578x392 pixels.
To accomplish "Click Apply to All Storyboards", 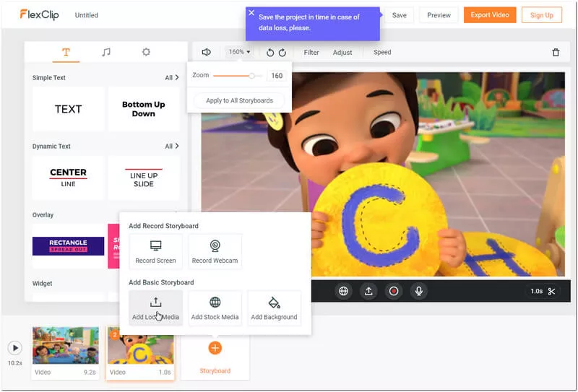I will click(239, 100).
